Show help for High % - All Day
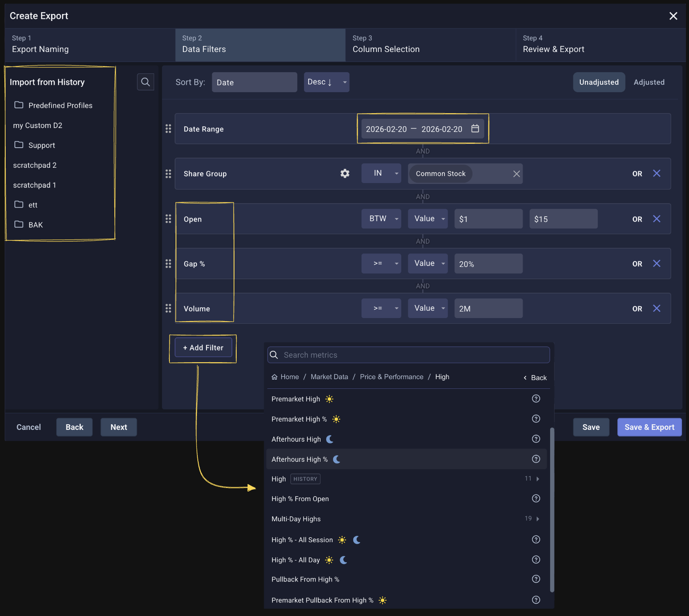This screenshot has height=616, width=689. tap(536, 560)
